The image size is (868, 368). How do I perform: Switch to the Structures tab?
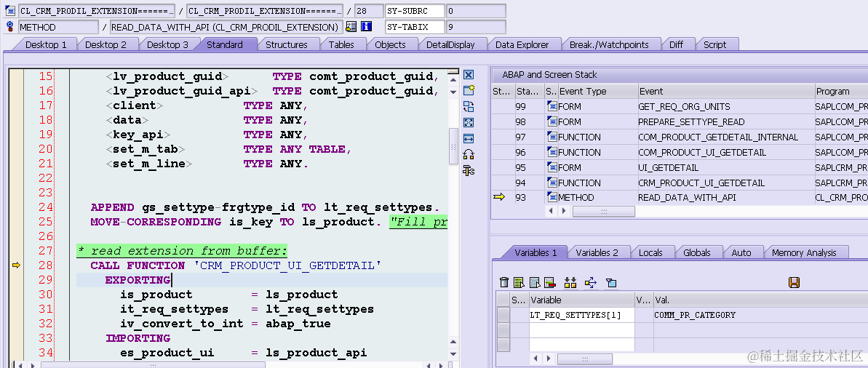(286, 45)
